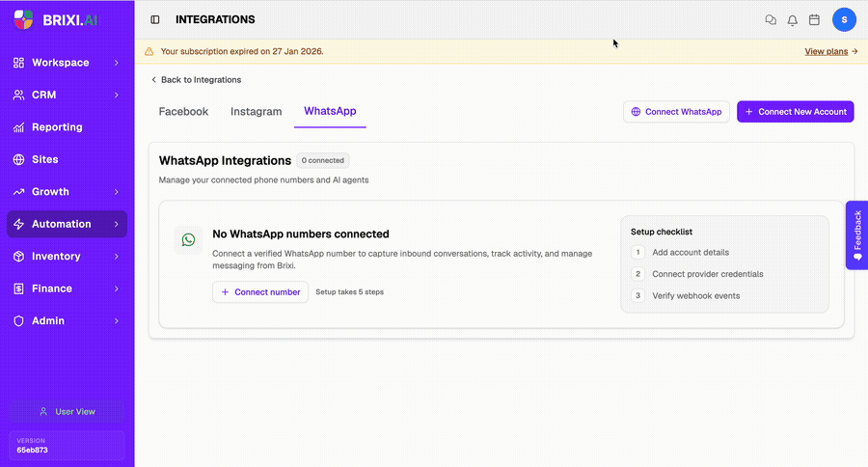Click the CRM people icon
Viewport: 868px width, 467px height.
point(19,95)
